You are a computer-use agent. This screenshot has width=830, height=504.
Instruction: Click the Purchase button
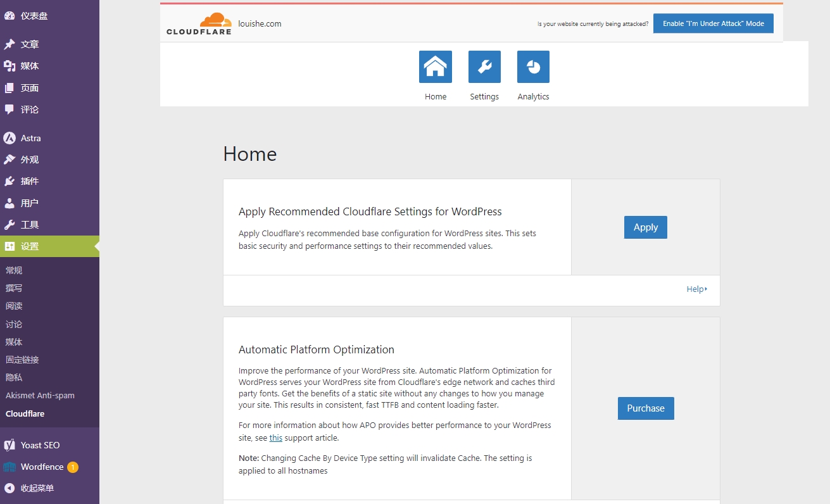coord(646,408)
